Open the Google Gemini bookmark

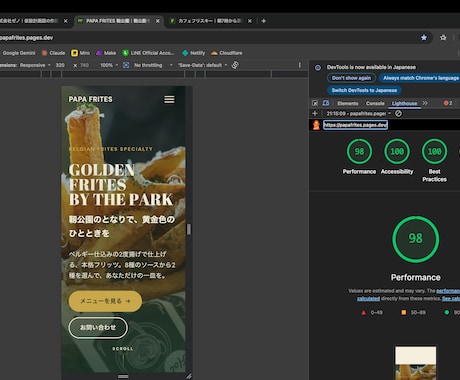coord(19,53)
